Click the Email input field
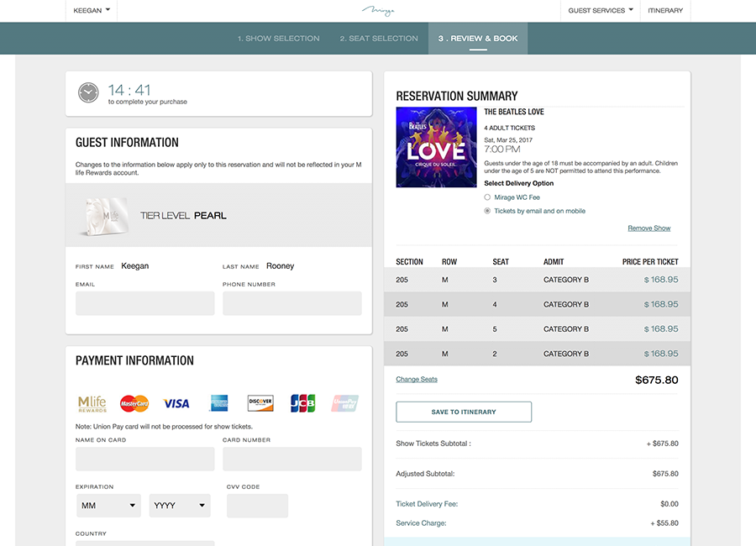 point(145,303)
